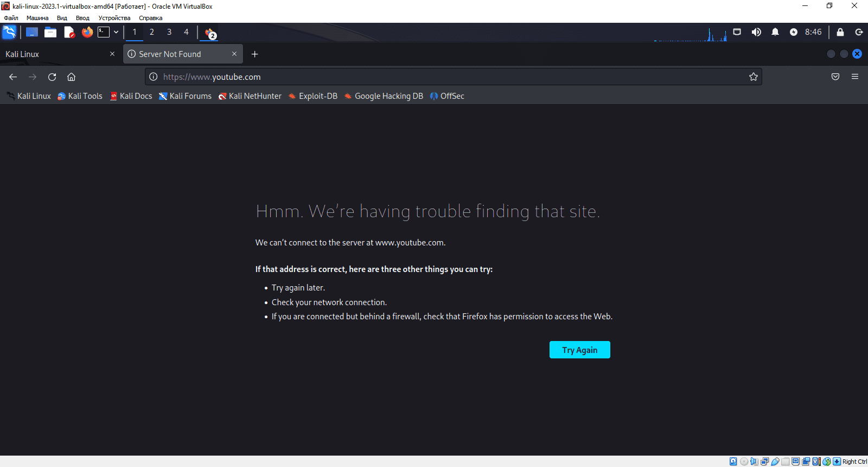Click the forward navigation arrow

tap(33, 77)
